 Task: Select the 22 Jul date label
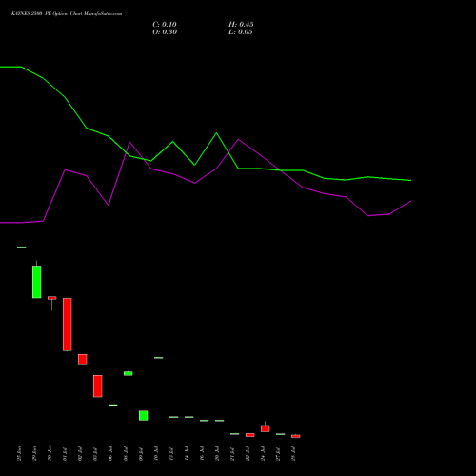248,453
